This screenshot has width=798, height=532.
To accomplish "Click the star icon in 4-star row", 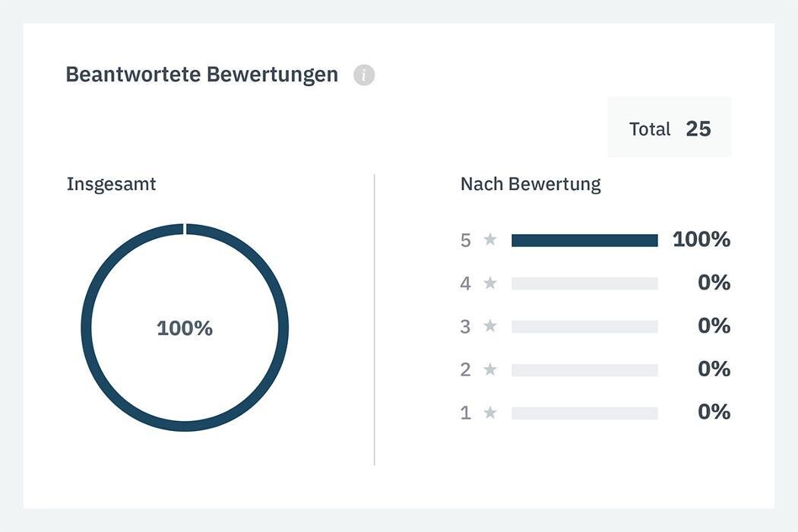I will tap(490, 283).
